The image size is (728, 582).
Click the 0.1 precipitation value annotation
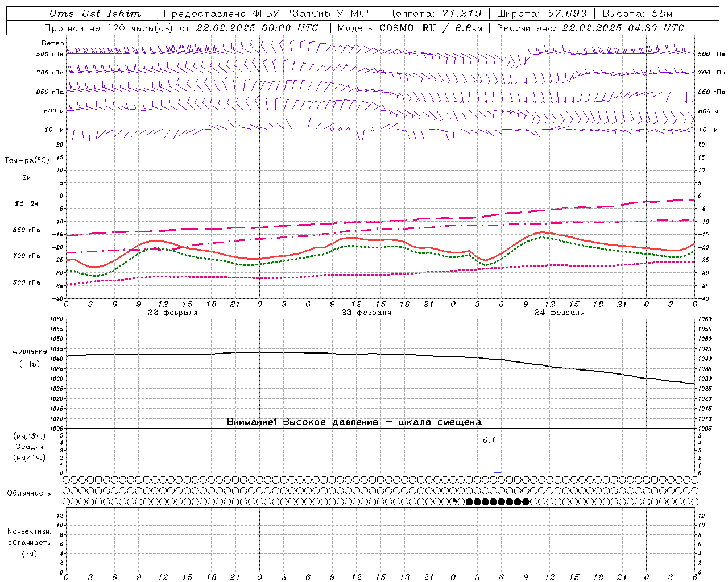(x=489, y=440)
